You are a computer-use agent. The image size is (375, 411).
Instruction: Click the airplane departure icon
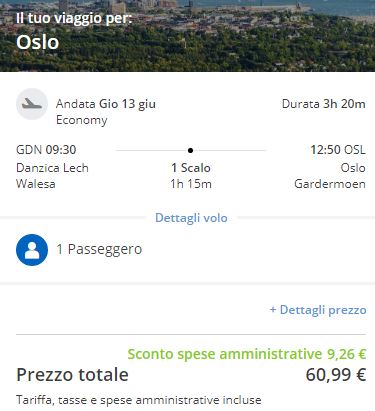pos(32,104)
